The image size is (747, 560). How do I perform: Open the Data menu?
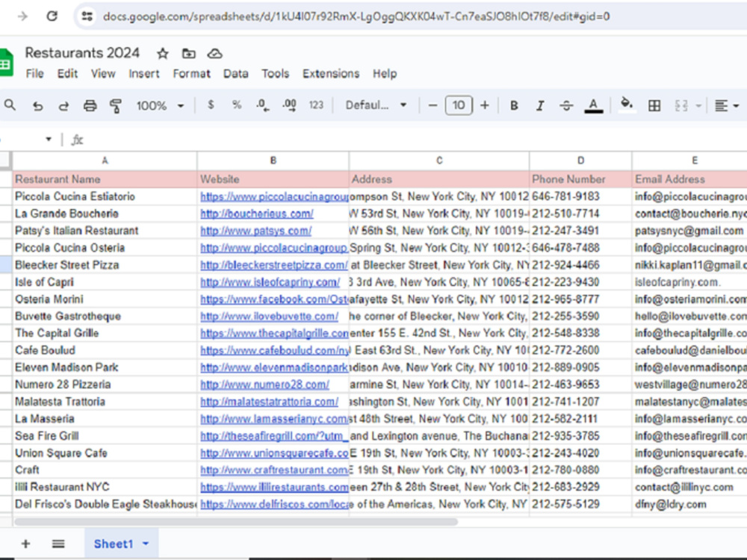(x=236, y=74)
